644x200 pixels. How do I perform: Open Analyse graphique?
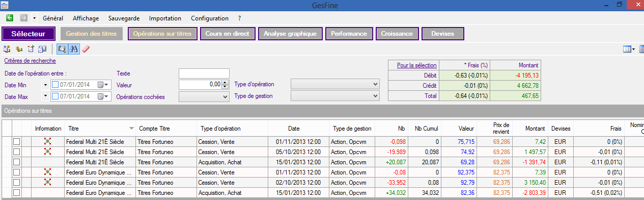pyautogui.click(x=290, y=34)
